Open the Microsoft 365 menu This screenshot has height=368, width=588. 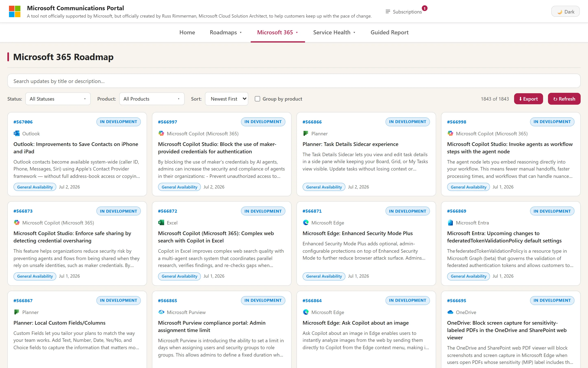click(x=277, y=32)
